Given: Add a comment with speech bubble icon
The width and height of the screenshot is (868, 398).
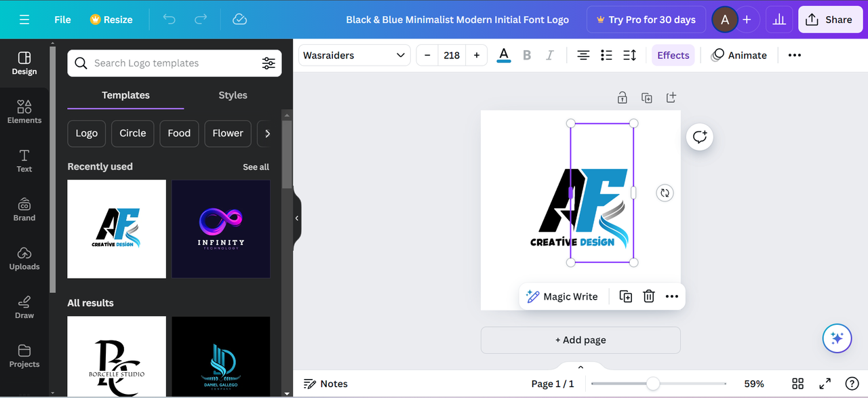Looking at the screenshot, I should coord(700,137).
